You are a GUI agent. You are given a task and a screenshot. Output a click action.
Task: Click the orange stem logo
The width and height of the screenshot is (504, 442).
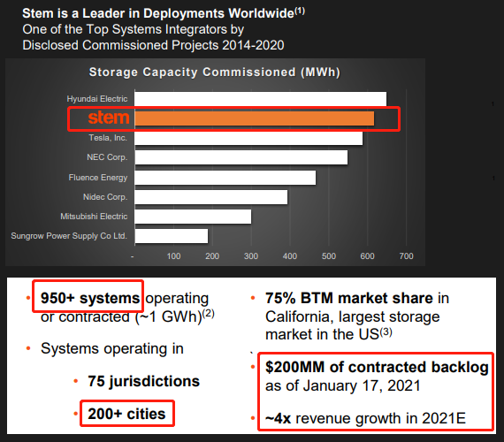(x=109, y=118)
